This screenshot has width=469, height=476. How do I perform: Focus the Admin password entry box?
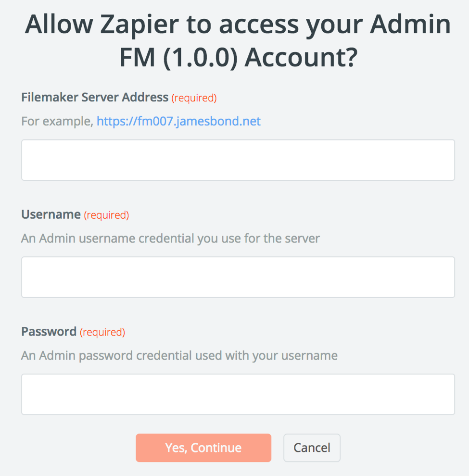coord(238,394)
